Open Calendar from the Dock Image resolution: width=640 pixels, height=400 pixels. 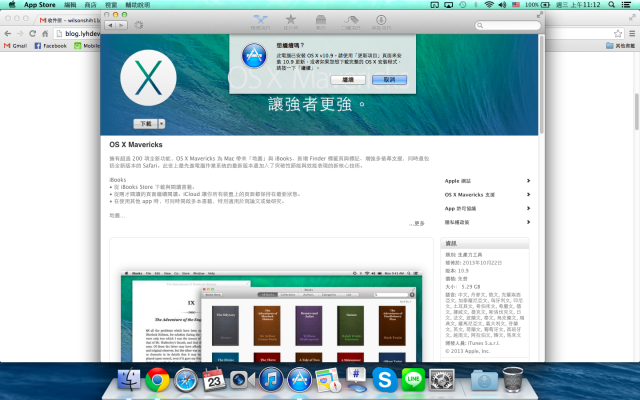click(214, 380)
